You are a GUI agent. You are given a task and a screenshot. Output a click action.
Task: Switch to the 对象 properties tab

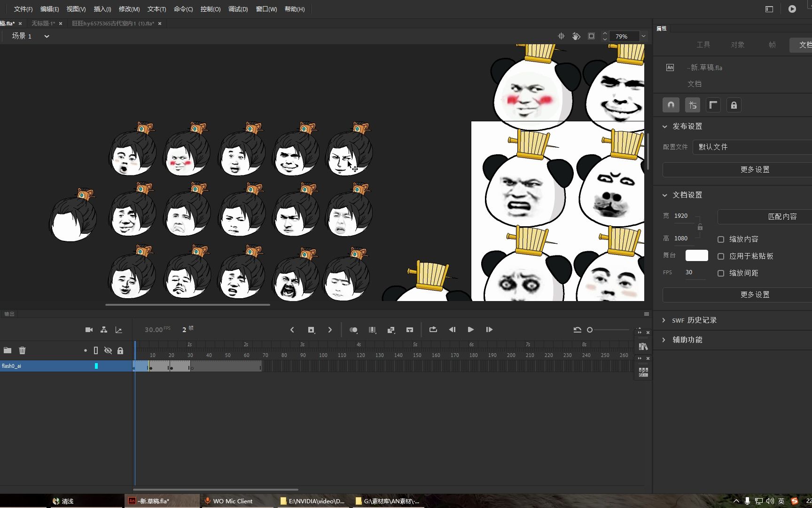click(738, 45)
